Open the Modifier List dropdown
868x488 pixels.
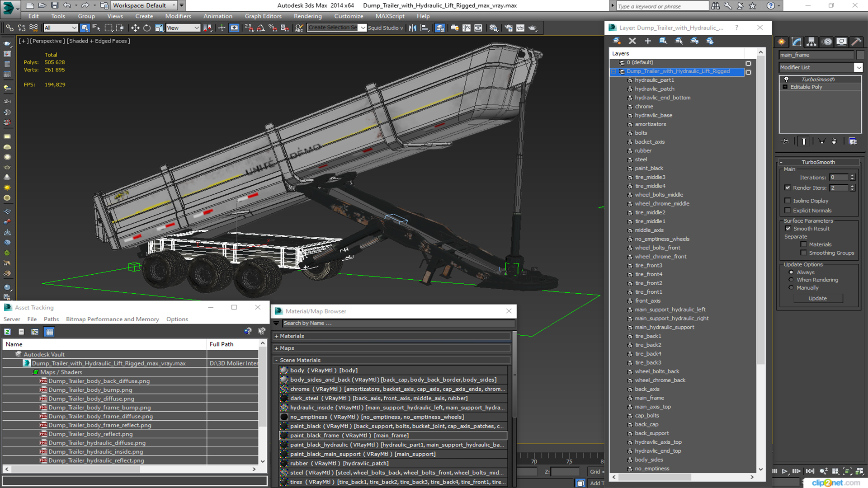click(x=858, y=67)
